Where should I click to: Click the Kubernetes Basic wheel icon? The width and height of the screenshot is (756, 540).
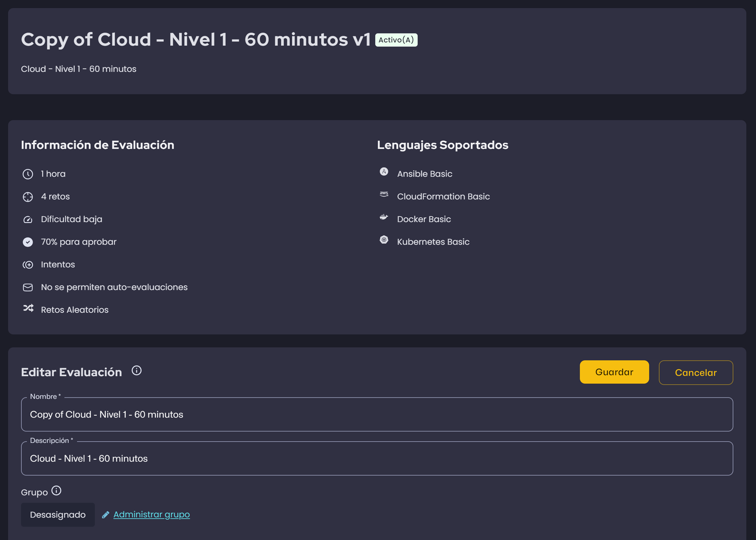coord(384,240)
